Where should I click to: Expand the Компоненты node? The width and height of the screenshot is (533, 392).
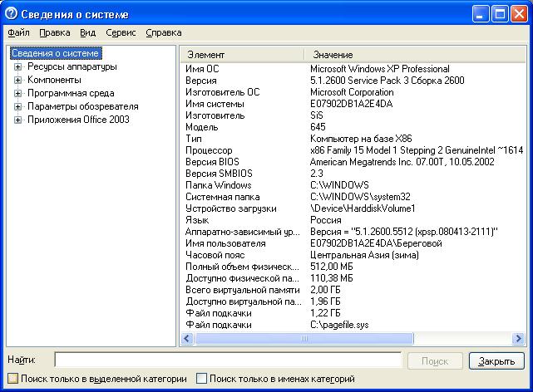[x=17, y=80]
